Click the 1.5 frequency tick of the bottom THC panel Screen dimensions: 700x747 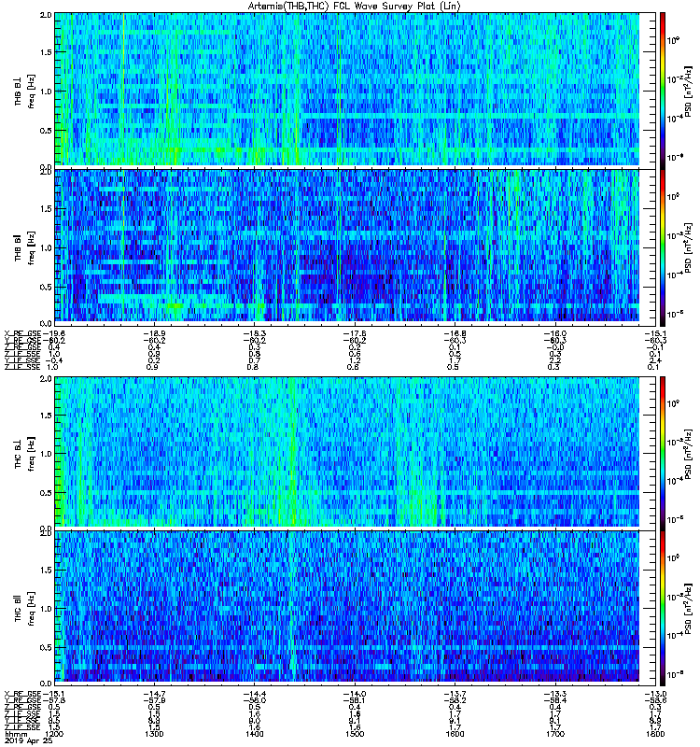point(46,570)
